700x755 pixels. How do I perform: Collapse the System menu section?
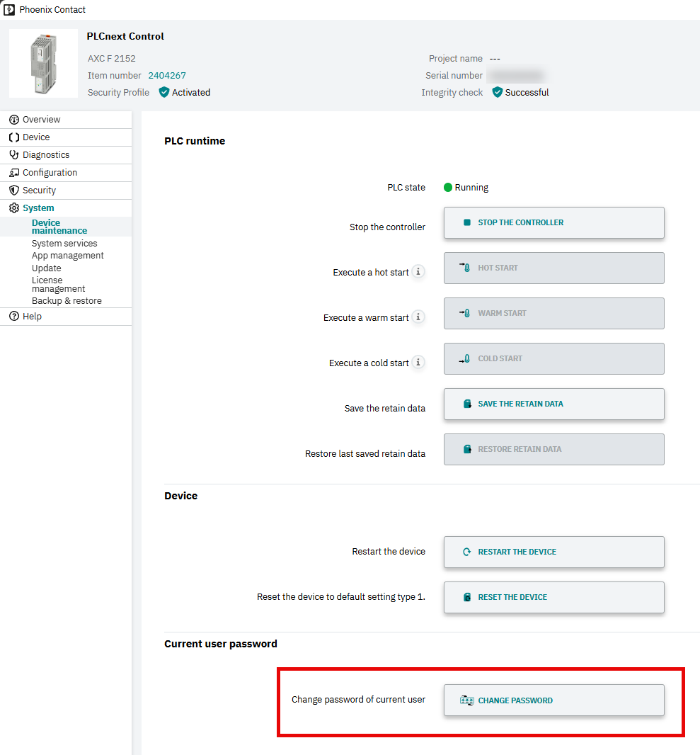pos(66,208)
